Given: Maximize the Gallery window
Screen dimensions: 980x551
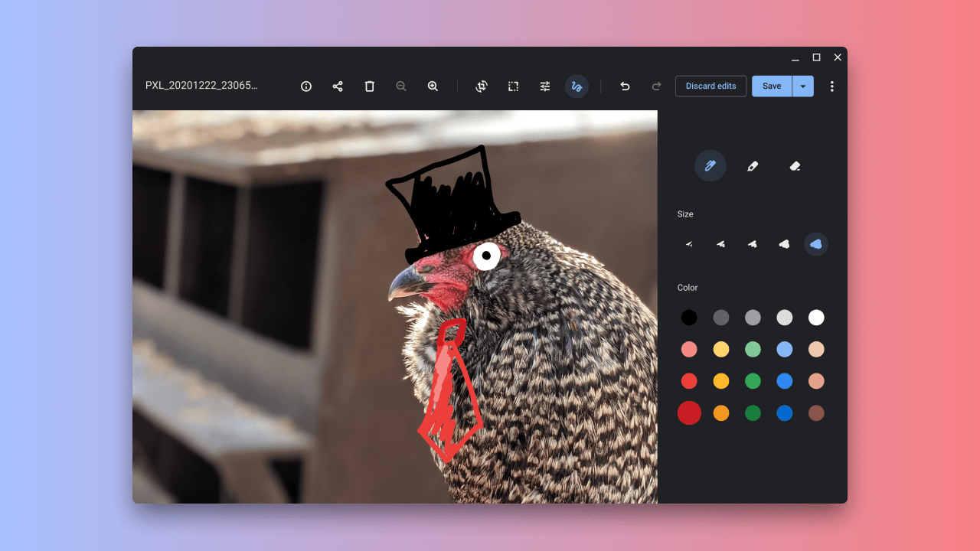Looking at the screenshot, I should point(816,57).
